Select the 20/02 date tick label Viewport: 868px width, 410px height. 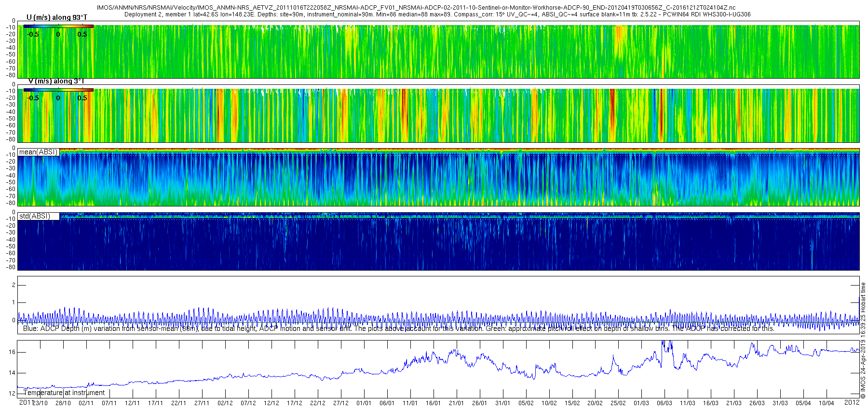[x=595, y=403]
